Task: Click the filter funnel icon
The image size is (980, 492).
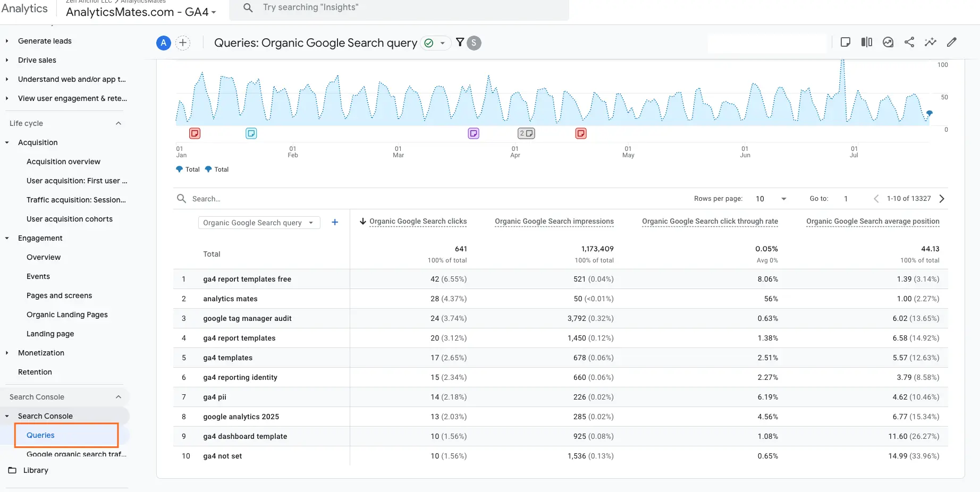Action: coord(460,42)
